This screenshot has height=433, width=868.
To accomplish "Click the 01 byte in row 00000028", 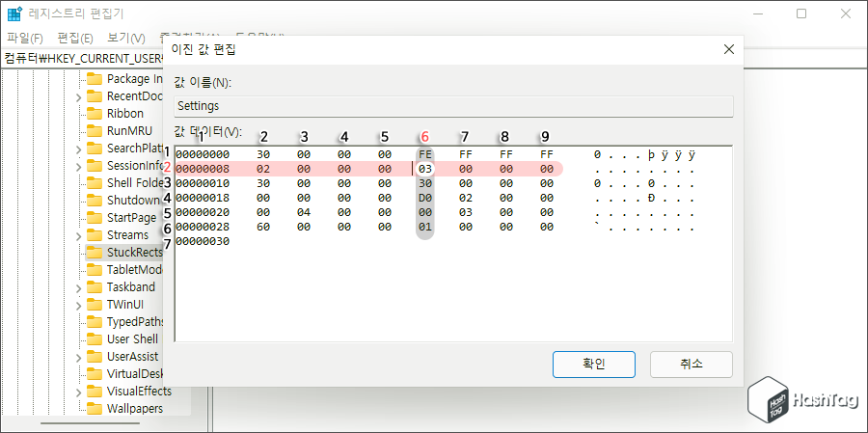I will click(425, 227).
